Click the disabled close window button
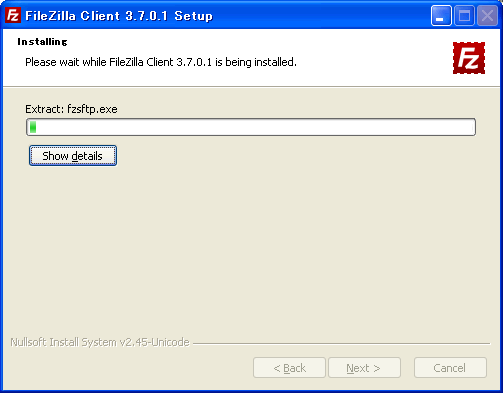503x393 pixels. [487, 16]
